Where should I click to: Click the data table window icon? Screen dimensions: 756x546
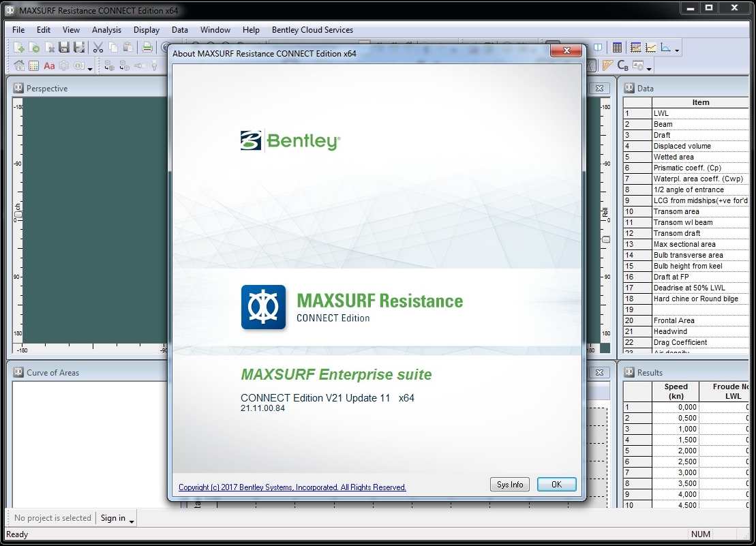[x=617, y=47]
